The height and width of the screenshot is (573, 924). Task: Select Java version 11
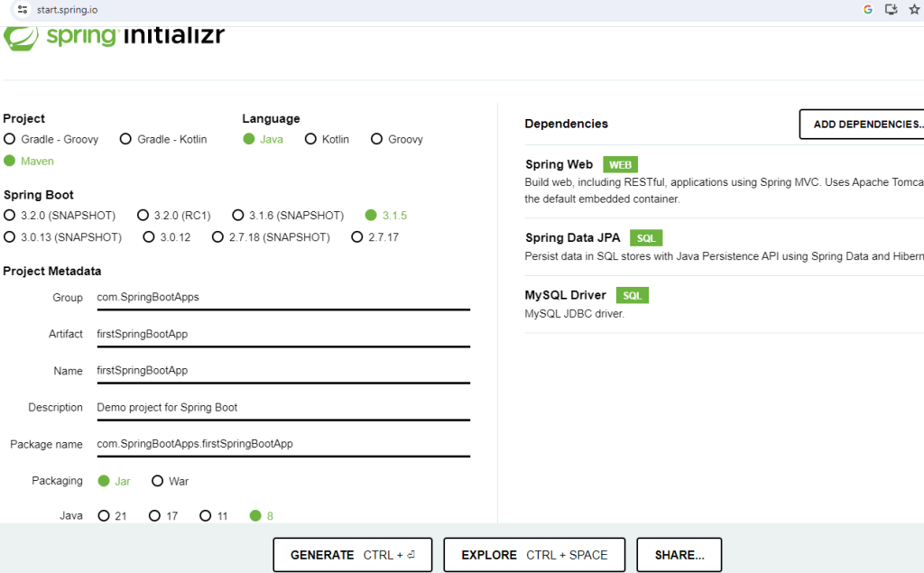pos(213,516)
